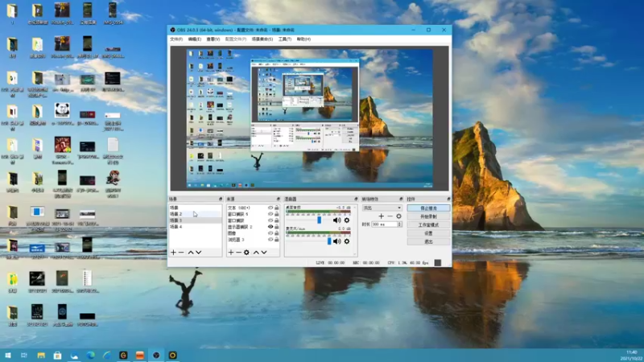The image size is (644, 362).
Task: Pop out the Controls dock with its float icon
Action: pos(448,199)
